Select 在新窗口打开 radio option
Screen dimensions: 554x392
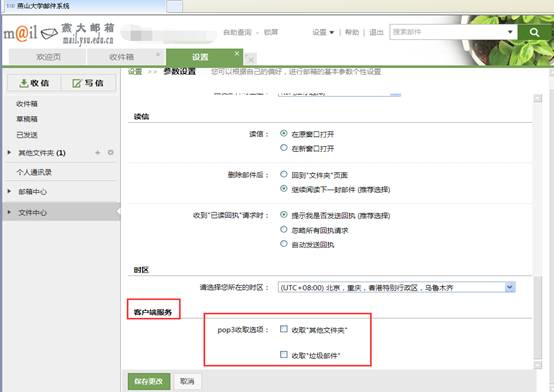point(283,148)
